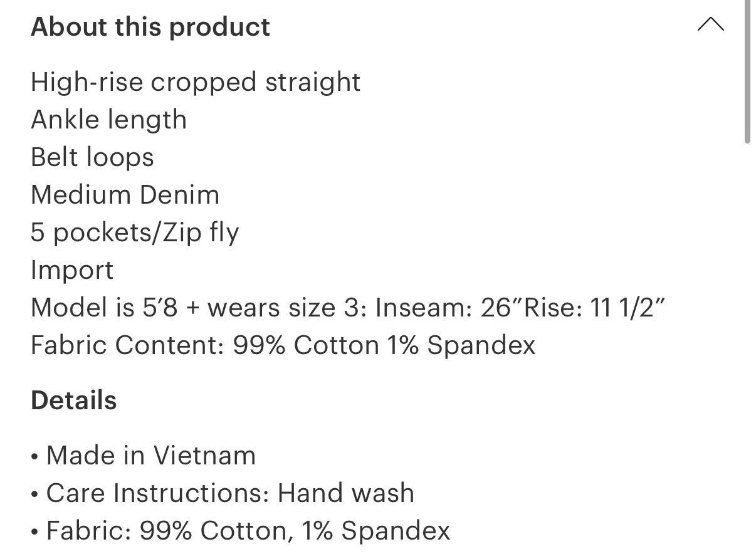Click the High-rise cropped straight line
The width and height of the screenshot is (756, 554).
tap(196, 82)
